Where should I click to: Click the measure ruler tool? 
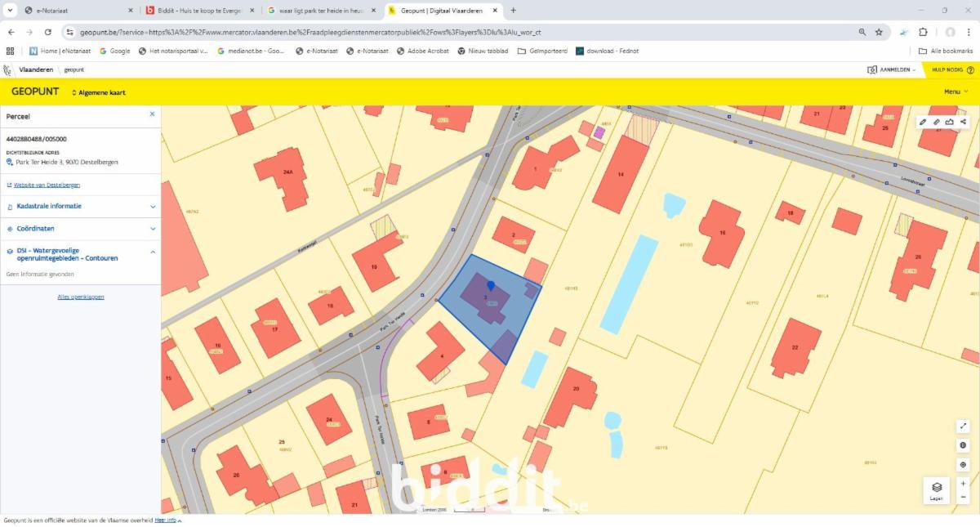click(x=937, y=122)
